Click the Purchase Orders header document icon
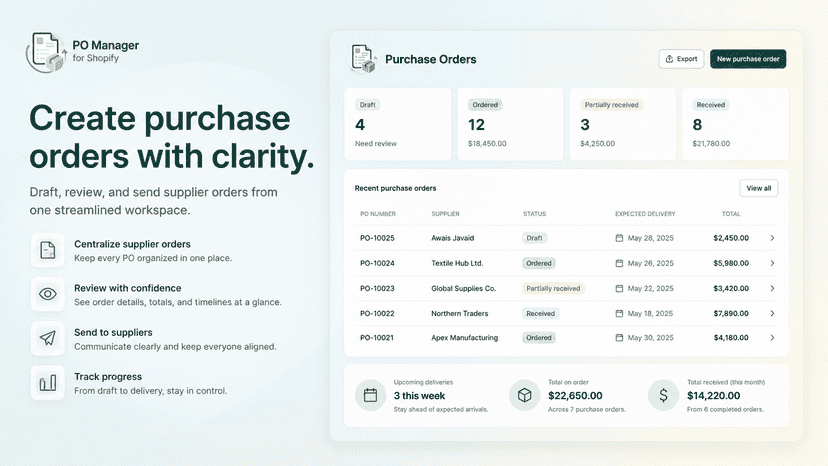 363,59
